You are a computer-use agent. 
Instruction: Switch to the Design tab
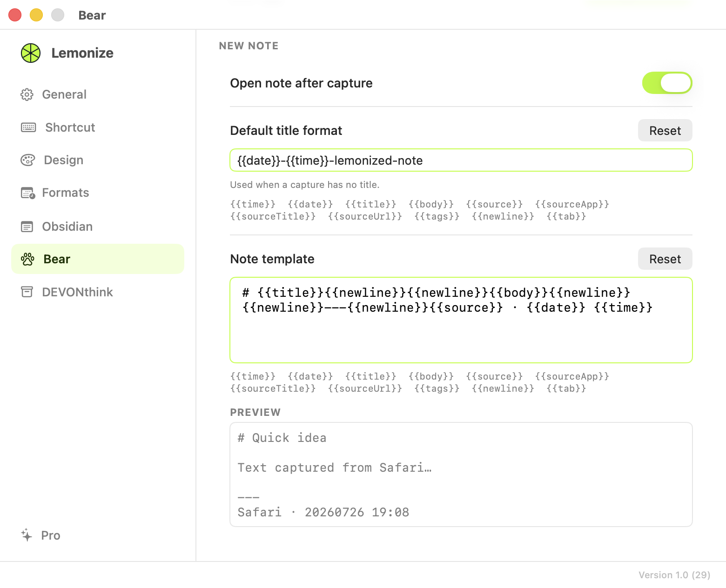pyautogui.click(x=98, y=160)
